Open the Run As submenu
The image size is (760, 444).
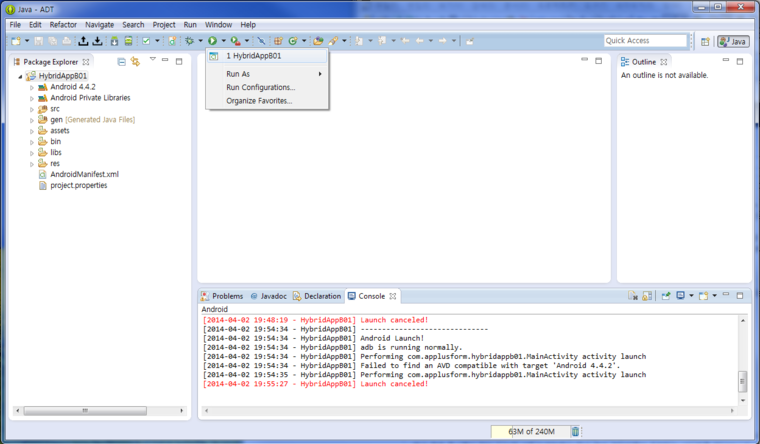(267, 74)
